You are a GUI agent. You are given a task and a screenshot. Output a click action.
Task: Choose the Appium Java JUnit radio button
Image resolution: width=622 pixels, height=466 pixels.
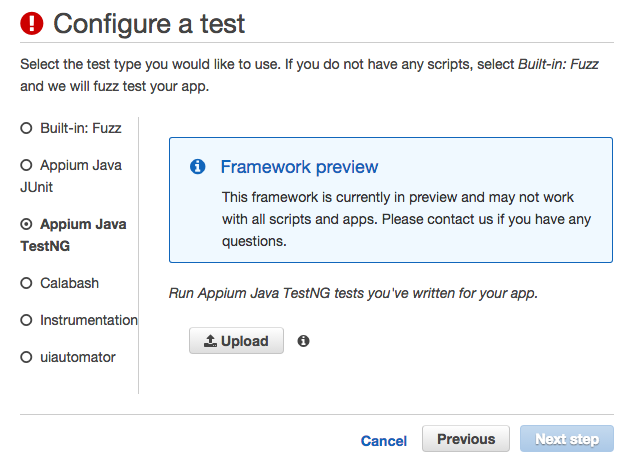coord(26,165)
